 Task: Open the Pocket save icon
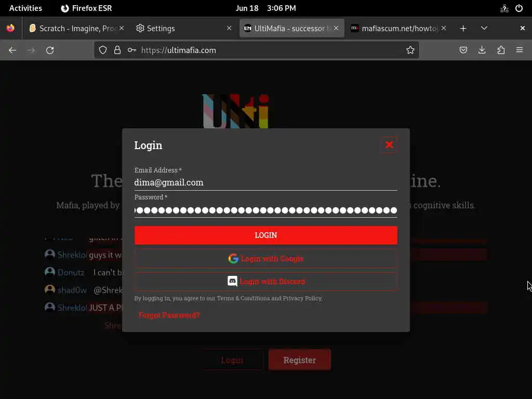pos(463,50)
